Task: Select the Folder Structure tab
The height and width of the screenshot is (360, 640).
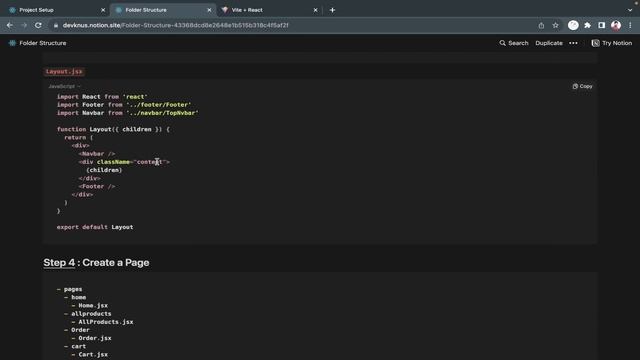Action: click(163, 10)
